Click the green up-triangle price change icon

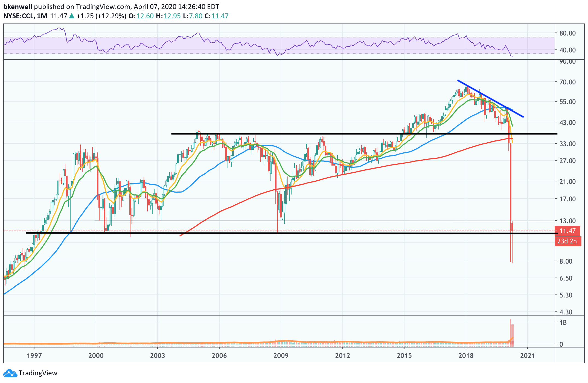(72, 16)
